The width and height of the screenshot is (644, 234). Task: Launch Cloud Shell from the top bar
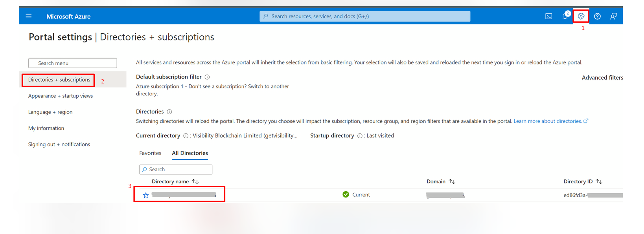[x=548, y=16]
